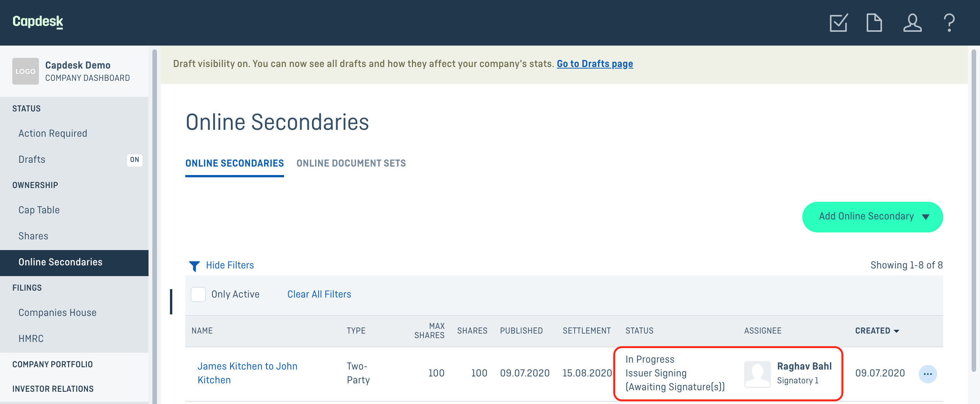Click Raghav Bahl's avatar image
The image size is (980, 404).
coord(757,374)
